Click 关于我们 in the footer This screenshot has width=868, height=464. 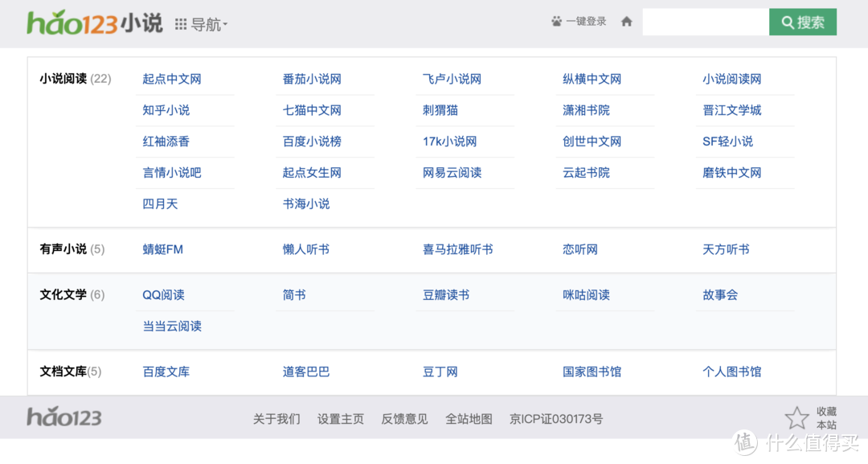tap(276, 419)
